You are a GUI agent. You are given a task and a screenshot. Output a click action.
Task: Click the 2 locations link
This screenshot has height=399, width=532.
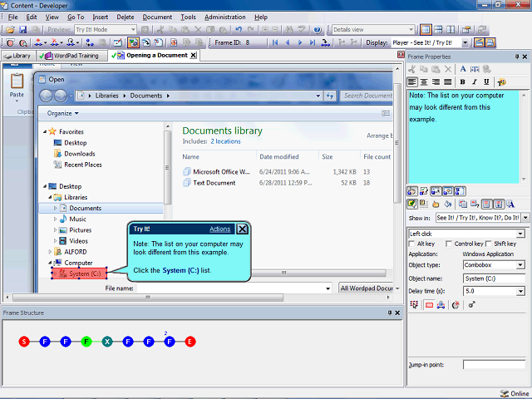(x=225, y=141)
